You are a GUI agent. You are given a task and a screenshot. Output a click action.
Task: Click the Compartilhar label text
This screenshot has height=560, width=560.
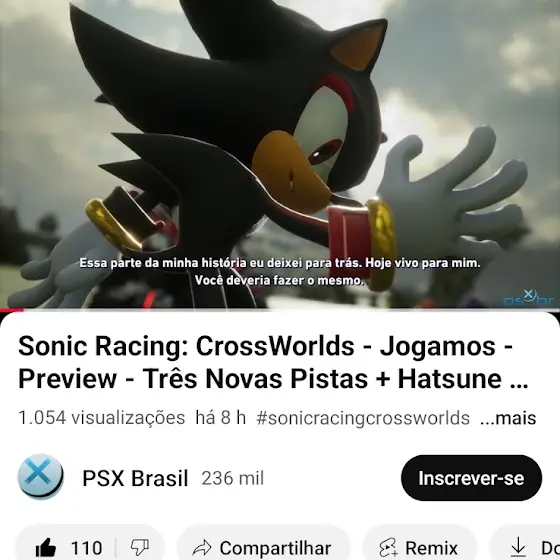click(275, 548)
